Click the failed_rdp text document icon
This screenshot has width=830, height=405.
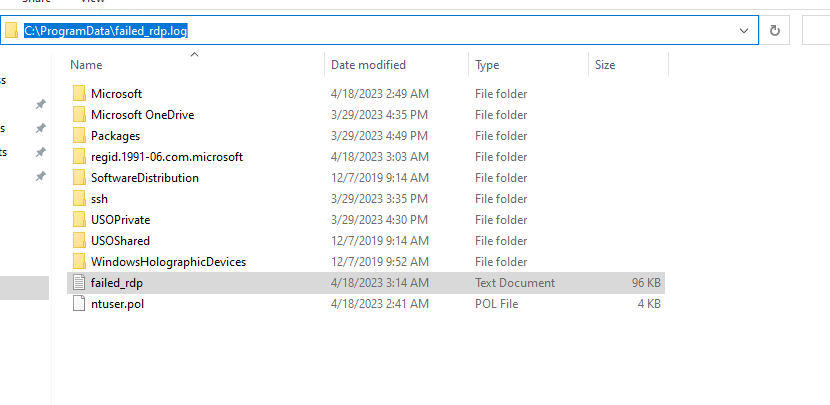click(79, 283)
